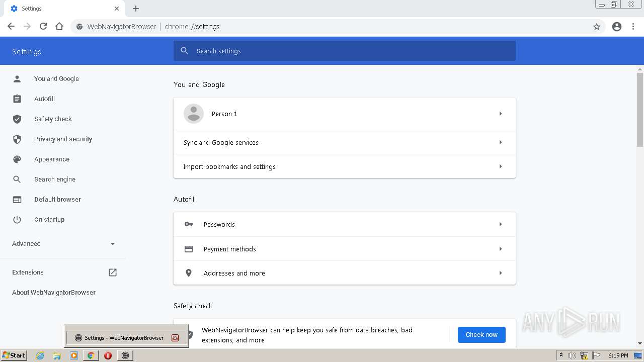Expand the Person 1 row arrow

(501, 114)
